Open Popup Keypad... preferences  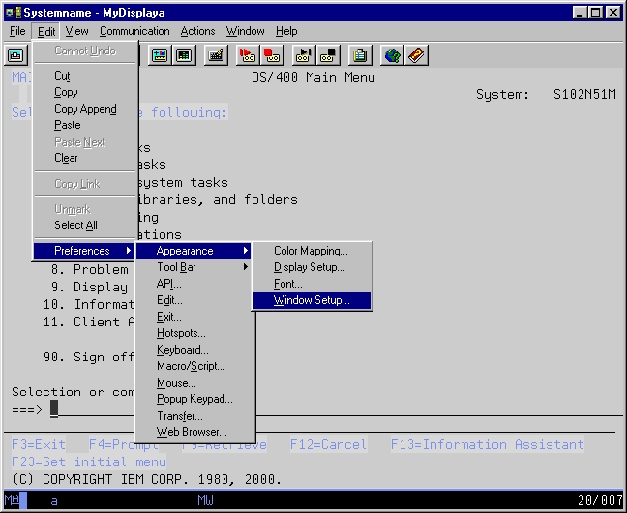tap(194, 399)
